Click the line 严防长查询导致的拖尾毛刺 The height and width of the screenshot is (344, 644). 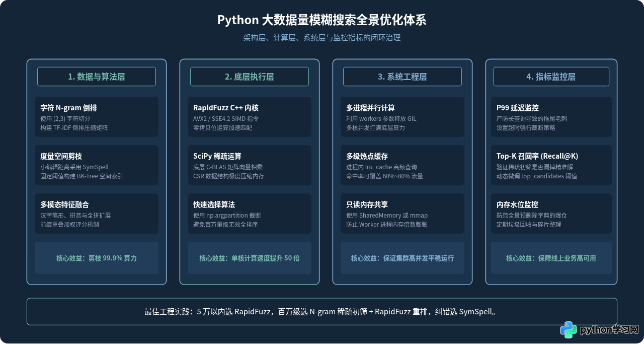coord(532,119)
